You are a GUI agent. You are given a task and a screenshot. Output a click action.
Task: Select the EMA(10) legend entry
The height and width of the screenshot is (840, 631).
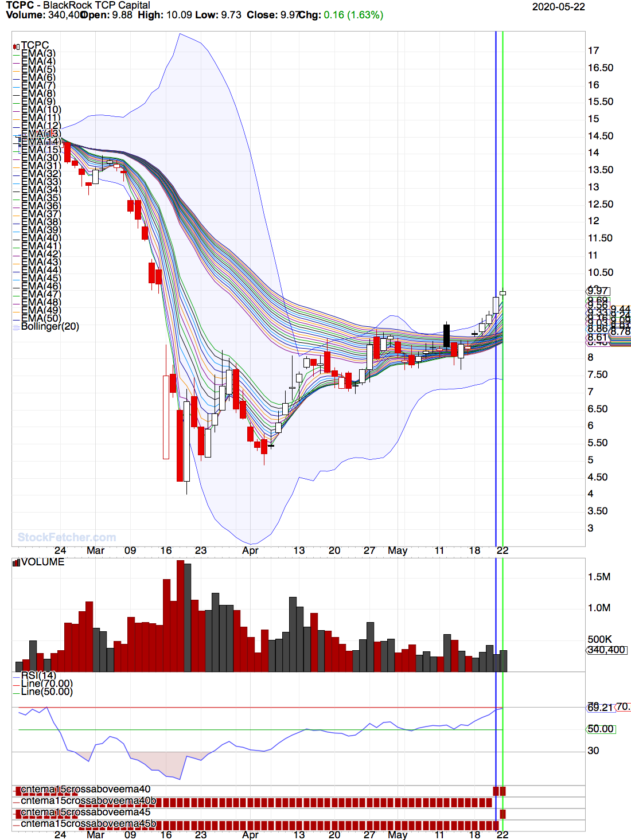click(37, 110)
